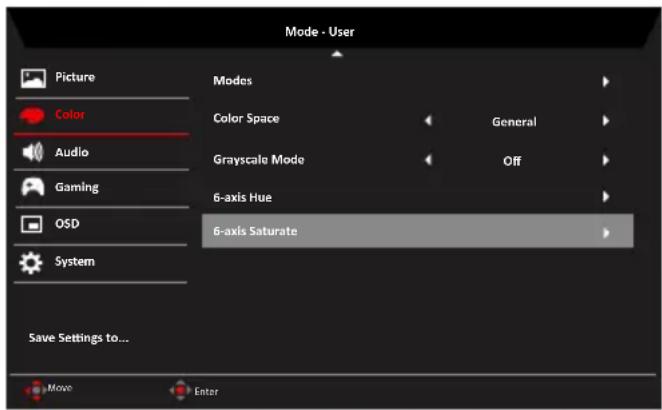This screenshot has height=410, width=662.
Task: Select the 6-axis Hue row label
Action: coord(242,197)
